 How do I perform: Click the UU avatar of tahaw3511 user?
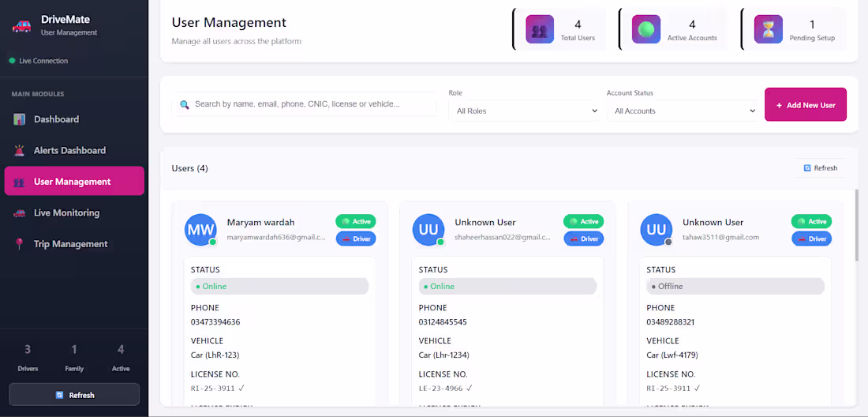click(x=657, y=230)
